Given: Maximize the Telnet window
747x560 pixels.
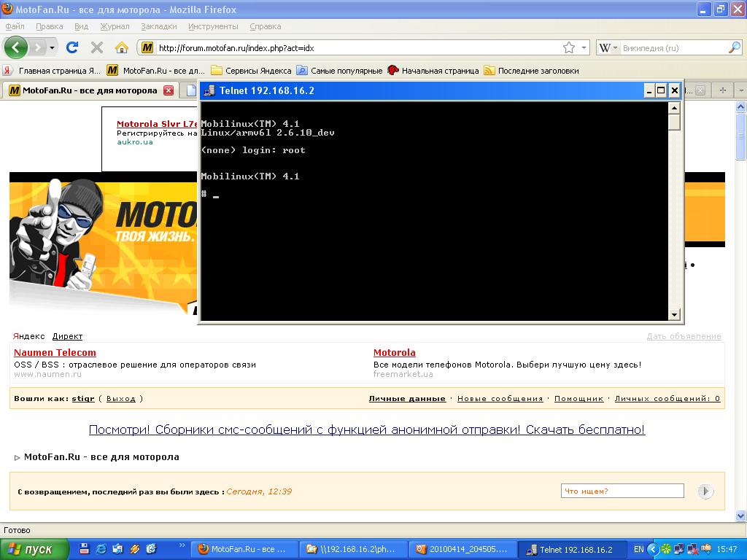Looking at the screenshot, I should point(661,90).
